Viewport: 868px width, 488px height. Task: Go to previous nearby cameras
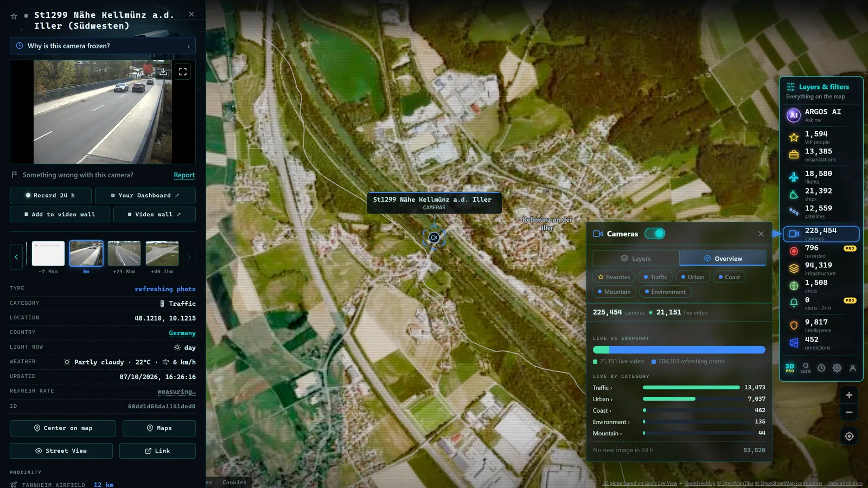coord(16,257)
